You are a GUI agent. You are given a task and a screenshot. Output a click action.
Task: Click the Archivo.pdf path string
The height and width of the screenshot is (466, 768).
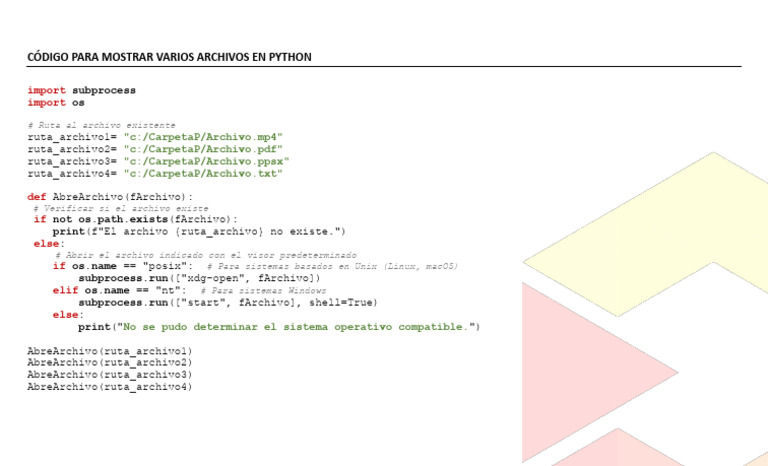point(203,149)
